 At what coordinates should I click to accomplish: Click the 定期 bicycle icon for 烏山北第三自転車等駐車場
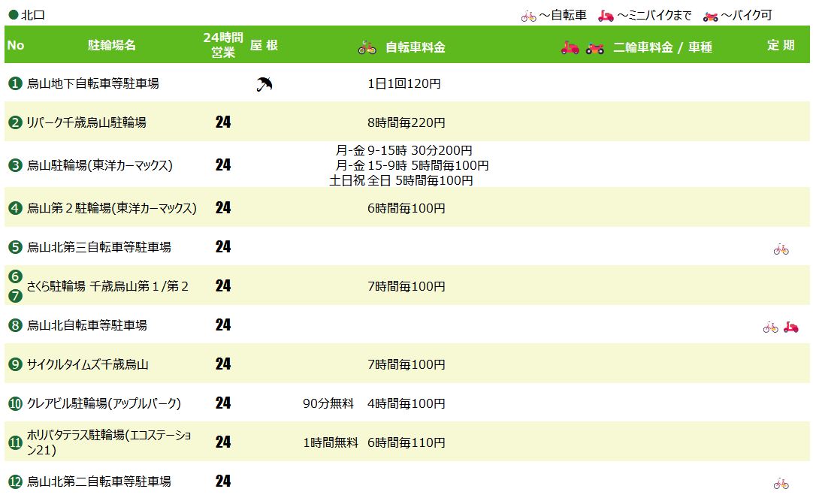[x=781, y=249]
